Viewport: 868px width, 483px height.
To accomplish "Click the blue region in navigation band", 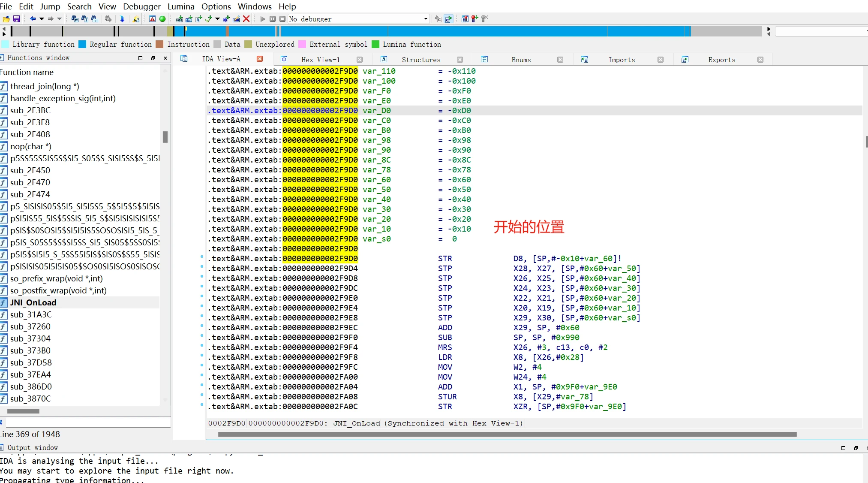I will tap(472, 31).
